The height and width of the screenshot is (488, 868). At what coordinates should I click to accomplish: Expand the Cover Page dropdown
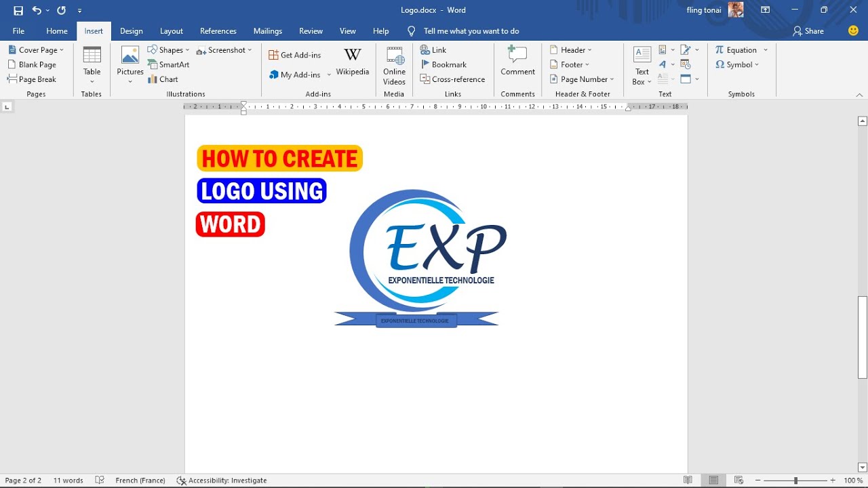click(x=62, y=50)
